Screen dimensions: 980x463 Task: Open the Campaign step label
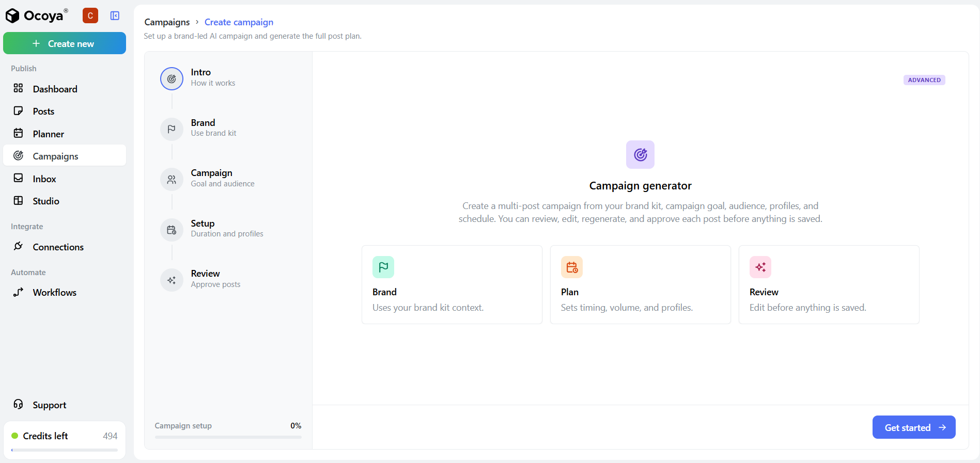point(211,173)
